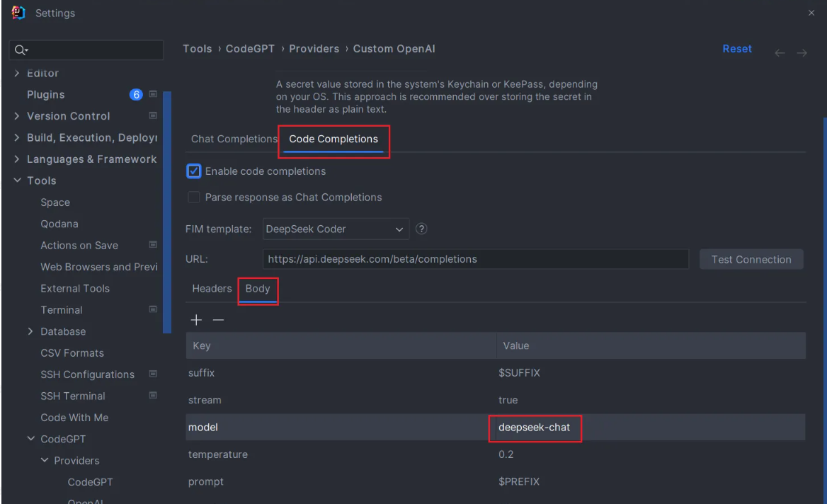Select the stream key cell

point(341,400)
